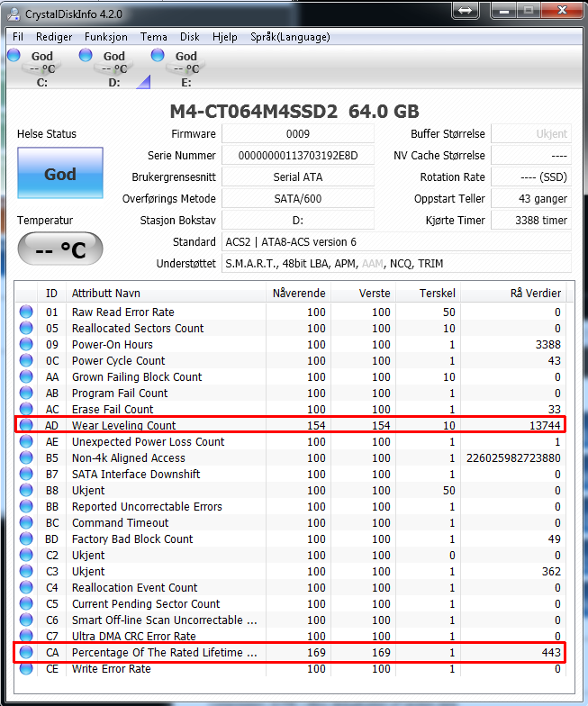The width and height of the screenshot is (588, 706).
Task: Click the Standard ACS2 field
Action: (396, 241)
